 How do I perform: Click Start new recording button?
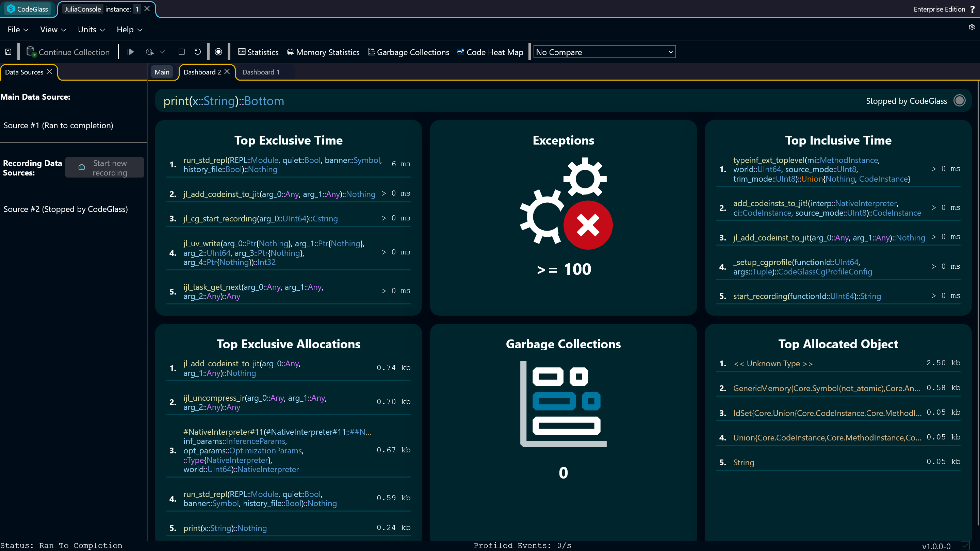click(104, 168)
